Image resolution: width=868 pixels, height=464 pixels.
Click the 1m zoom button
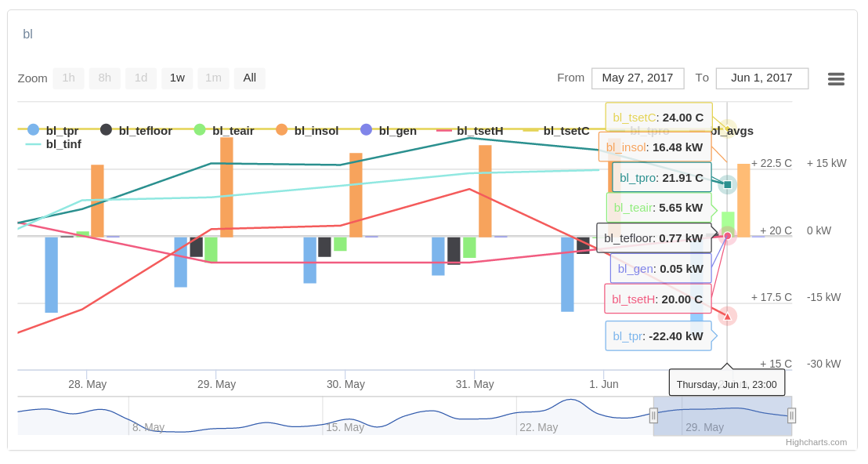(213, 78)
